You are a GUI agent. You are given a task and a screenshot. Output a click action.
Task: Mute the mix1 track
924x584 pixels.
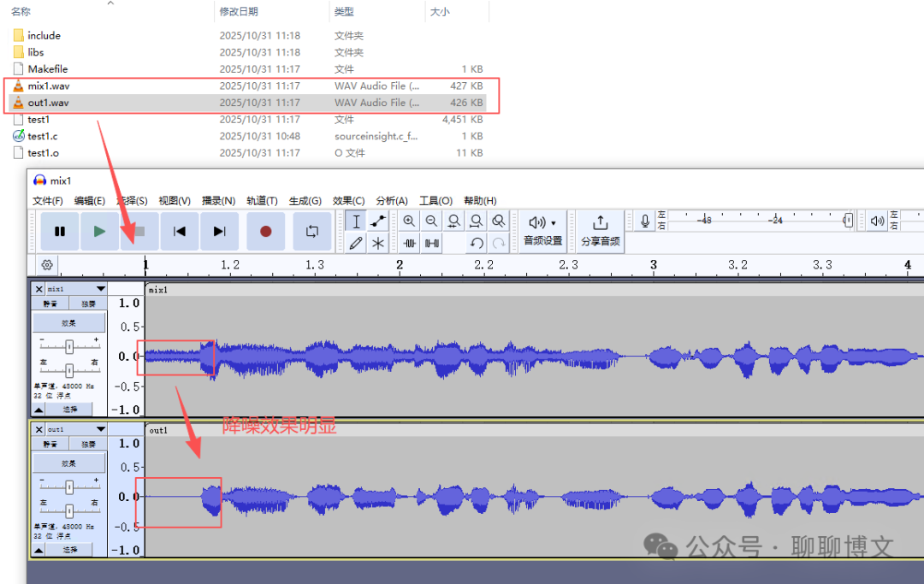[50, 304]
